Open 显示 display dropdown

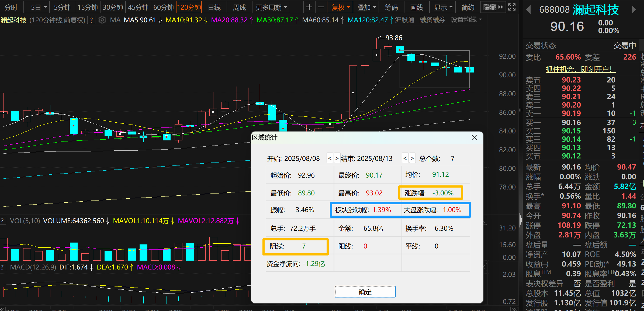pyautogui.click(x=443, y=7)
